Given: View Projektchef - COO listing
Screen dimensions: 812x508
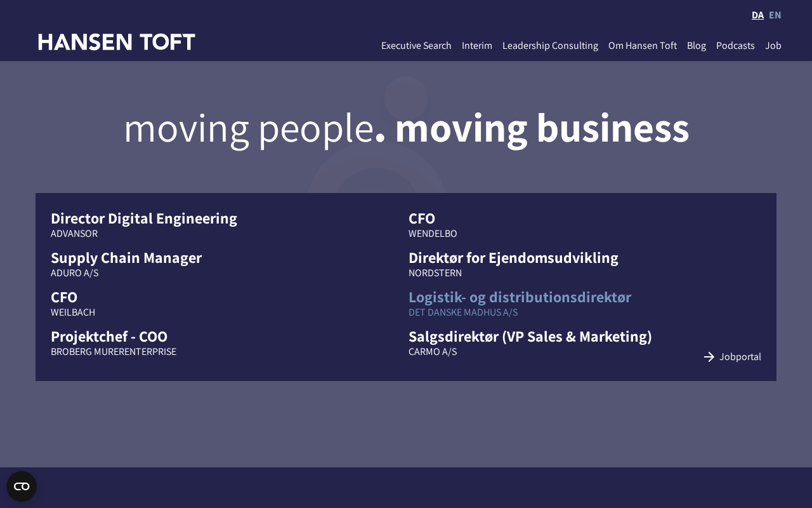Looking at the screenshot, I should [109, 337].
